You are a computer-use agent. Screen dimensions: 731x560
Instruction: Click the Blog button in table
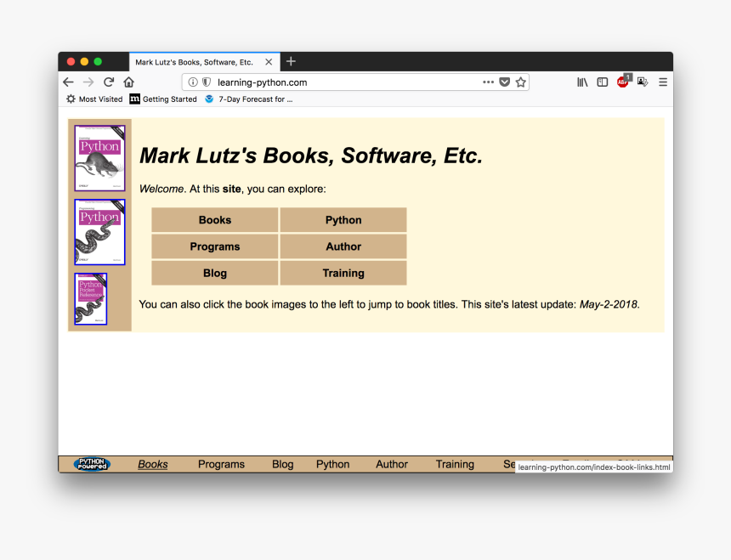pos(215,273)
